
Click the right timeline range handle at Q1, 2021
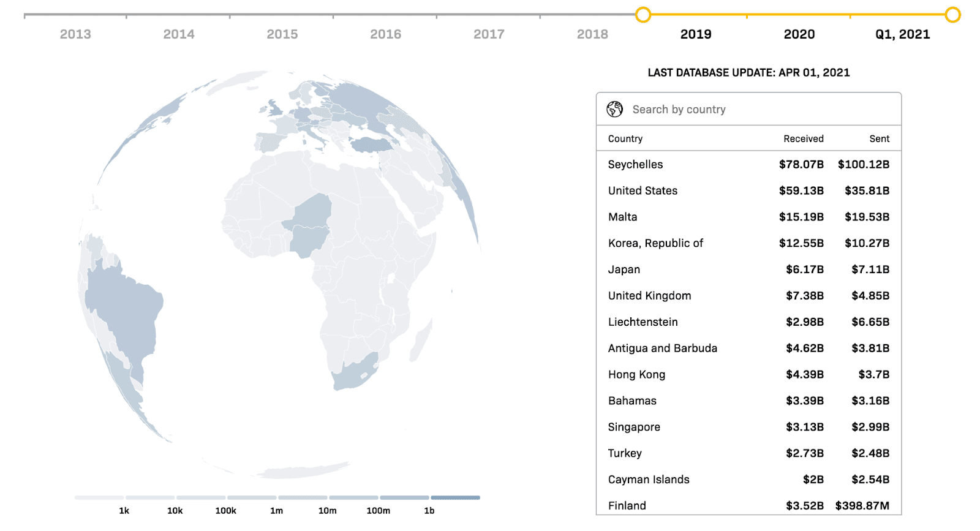tap(952, 15)
